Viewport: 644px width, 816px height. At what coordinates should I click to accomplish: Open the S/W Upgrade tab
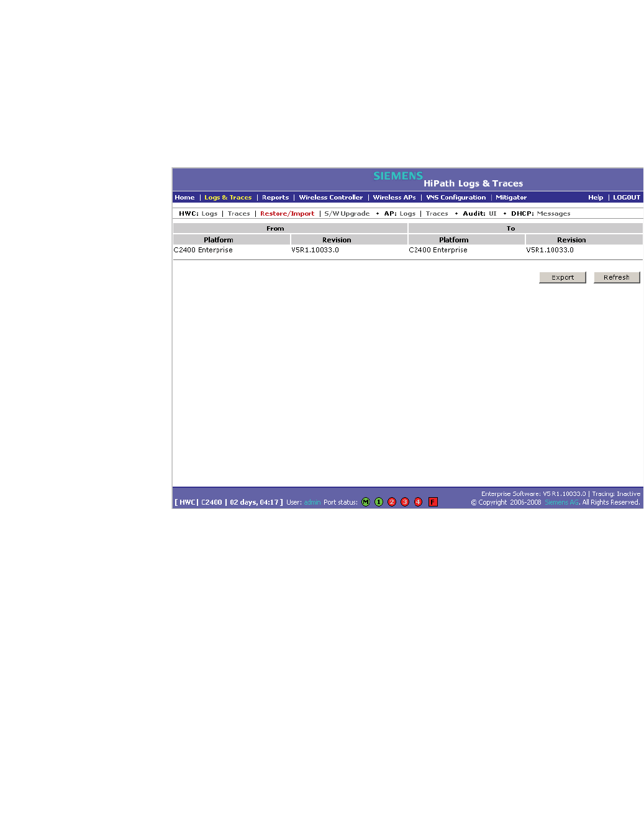[x=347, y=214]
